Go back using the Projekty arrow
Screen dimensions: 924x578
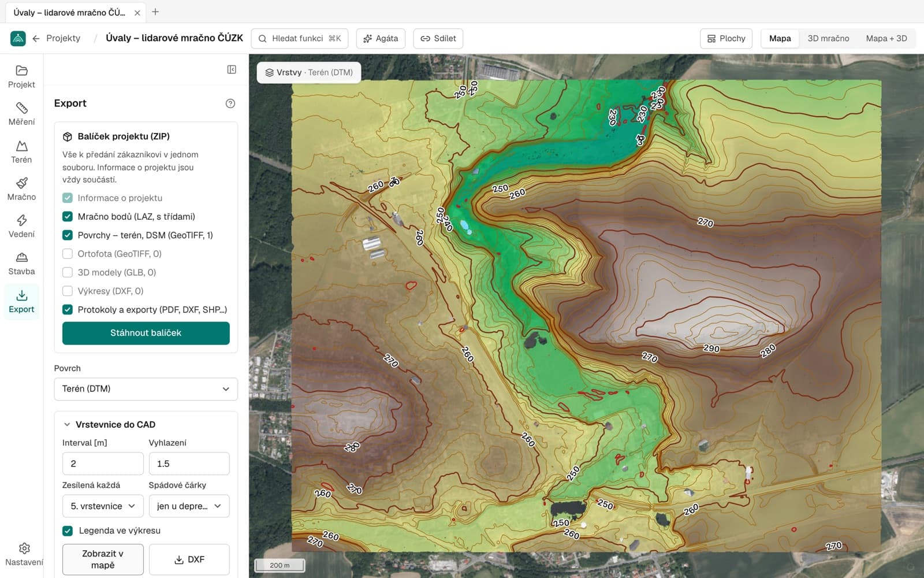(36, 38)
